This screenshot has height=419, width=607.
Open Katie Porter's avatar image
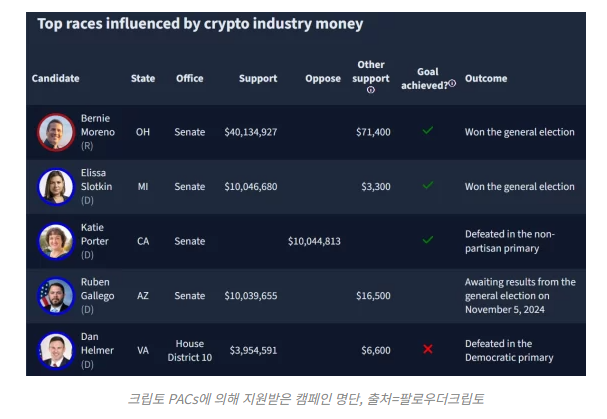tap(56, 241)
